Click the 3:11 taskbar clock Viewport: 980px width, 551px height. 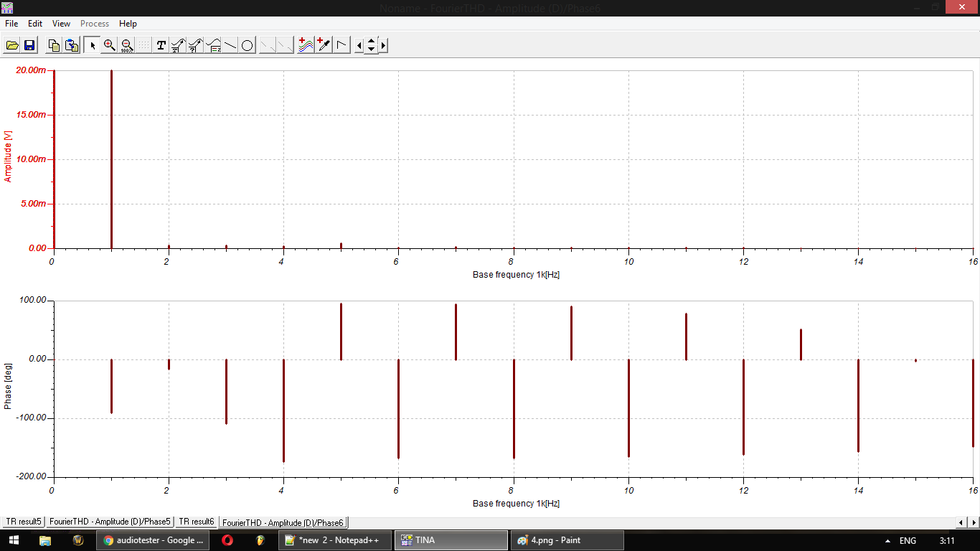(x=947, y=540)
